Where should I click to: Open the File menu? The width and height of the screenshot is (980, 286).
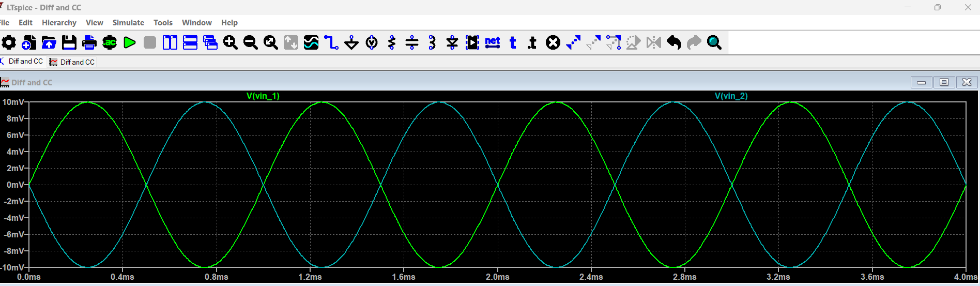pos(5,23)
